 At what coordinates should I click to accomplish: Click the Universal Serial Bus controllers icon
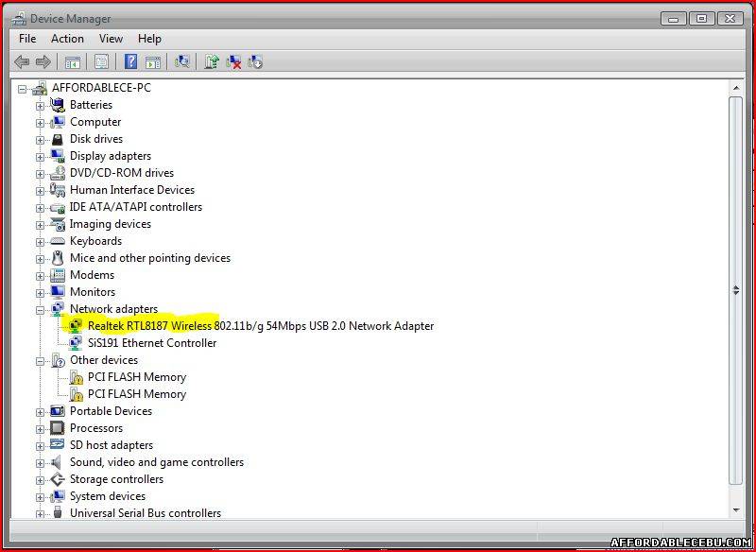pos(58,512)
